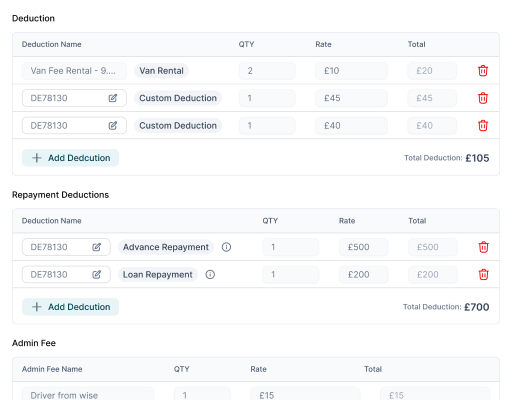Click the £700 total deduction amount
Image resolution: width=512 pixels, height=400 pixels.
477,307
